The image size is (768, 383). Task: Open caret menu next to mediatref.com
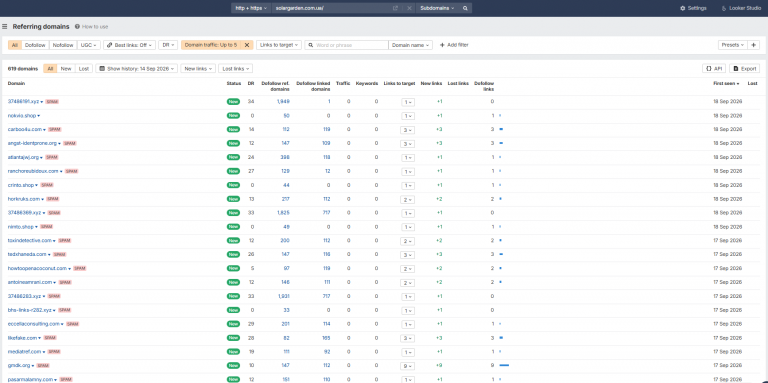pyautogui.click(x=45, y=352)
